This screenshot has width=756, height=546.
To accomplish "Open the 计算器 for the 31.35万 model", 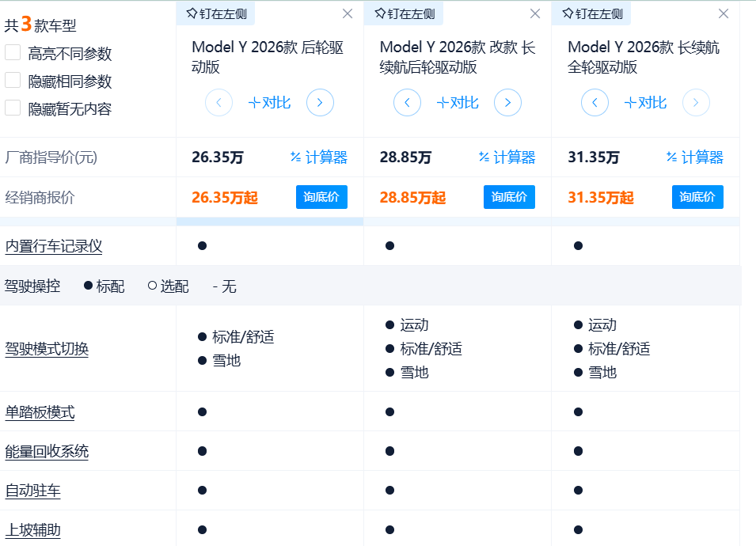I will [x=695, y=157].
